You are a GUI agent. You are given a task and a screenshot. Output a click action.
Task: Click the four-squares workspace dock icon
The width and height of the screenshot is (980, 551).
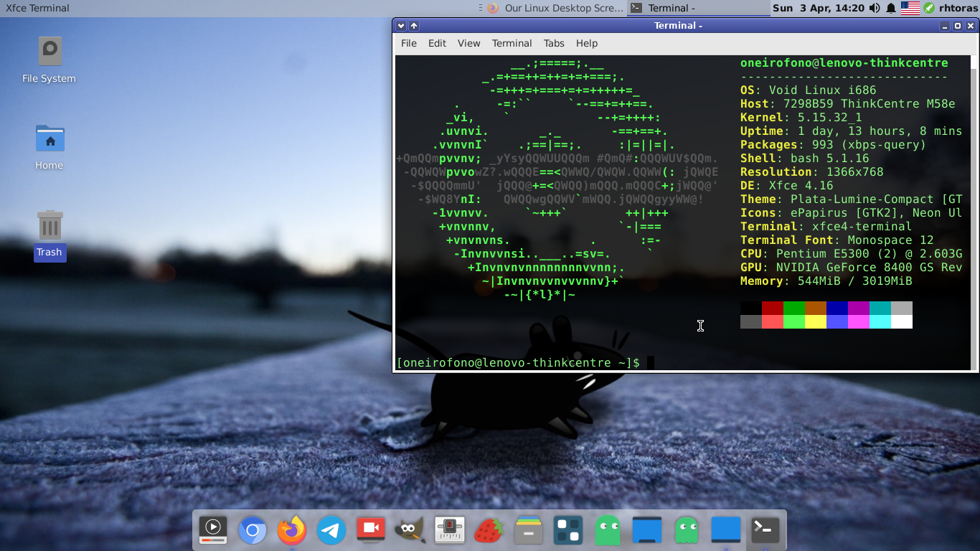(568, 530)
